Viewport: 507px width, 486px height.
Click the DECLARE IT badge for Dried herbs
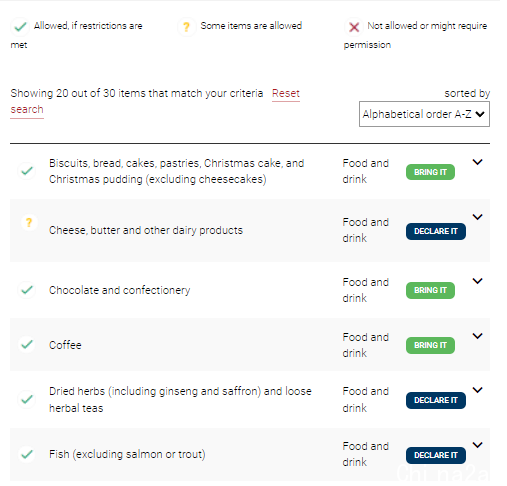click(x=436, y=400)
